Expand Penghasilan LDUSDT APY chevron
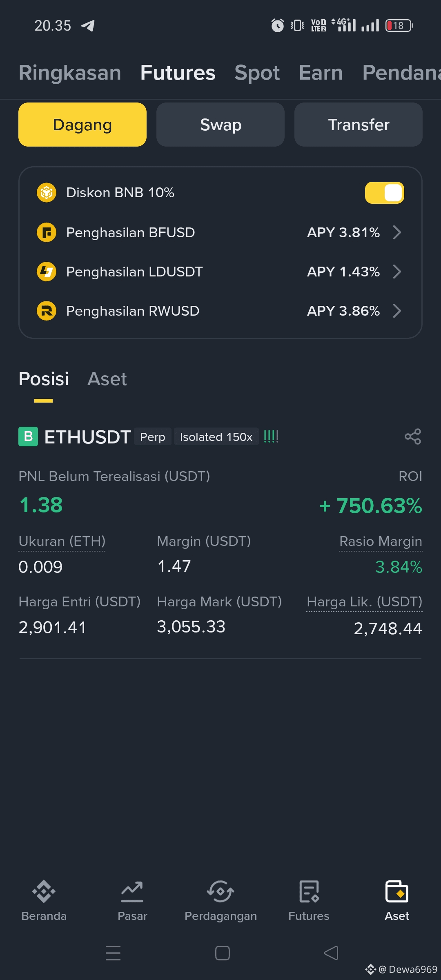 pyautogui.click(x=397, y=272)
